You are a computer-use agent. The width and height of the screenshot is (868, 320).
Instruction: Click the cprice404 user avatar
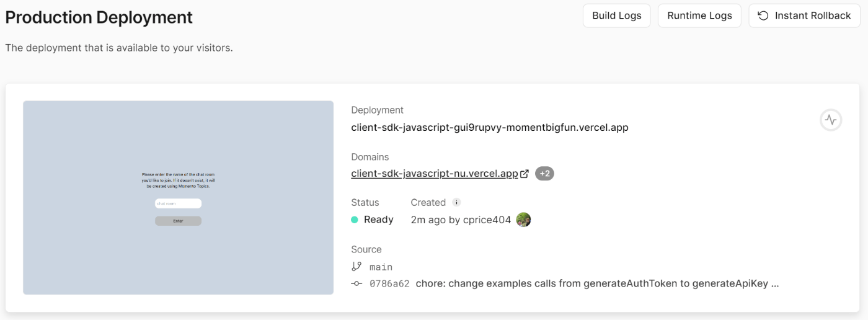coord(523,220)
